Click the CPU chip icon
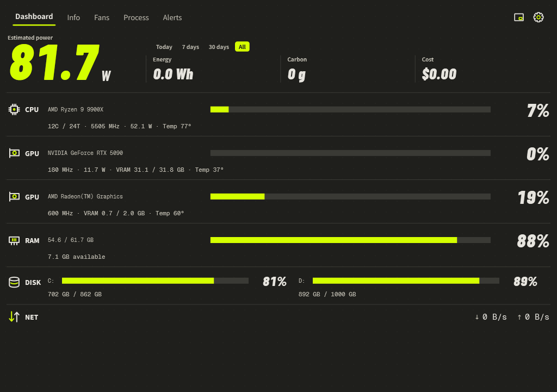 coord(14,109)
